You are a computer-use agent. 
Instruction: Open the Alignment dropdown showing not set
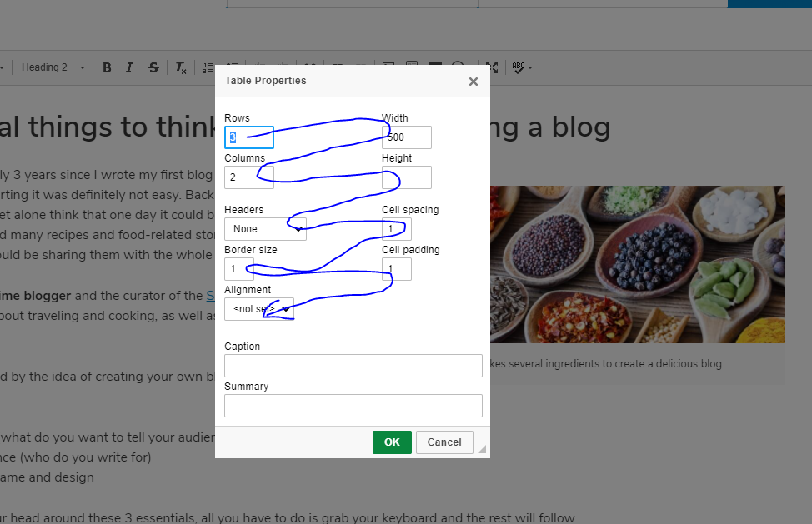[x=259, y=309]
